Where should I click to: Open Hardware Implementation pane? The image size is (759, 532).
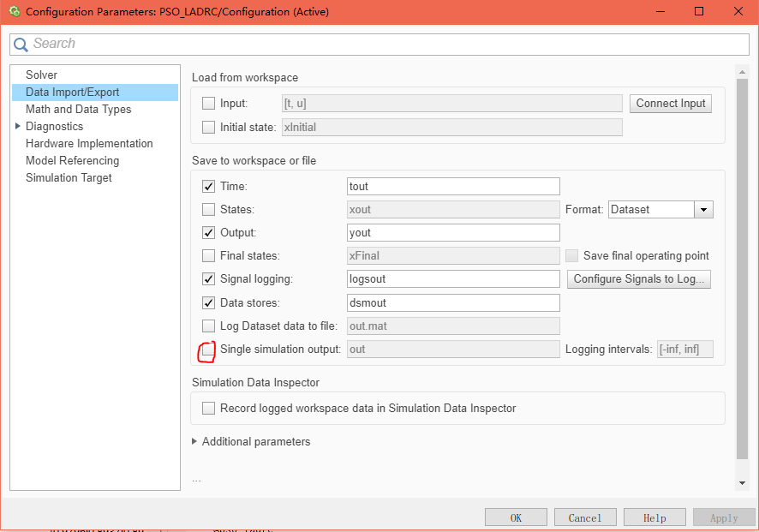[x=89, y=143]
